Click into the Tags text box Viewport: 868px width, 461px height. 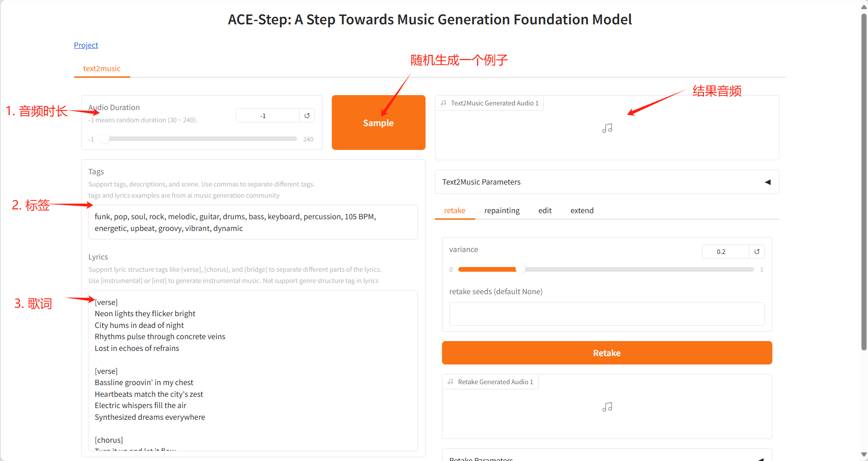pyautogui.click(x=253, y=223)
